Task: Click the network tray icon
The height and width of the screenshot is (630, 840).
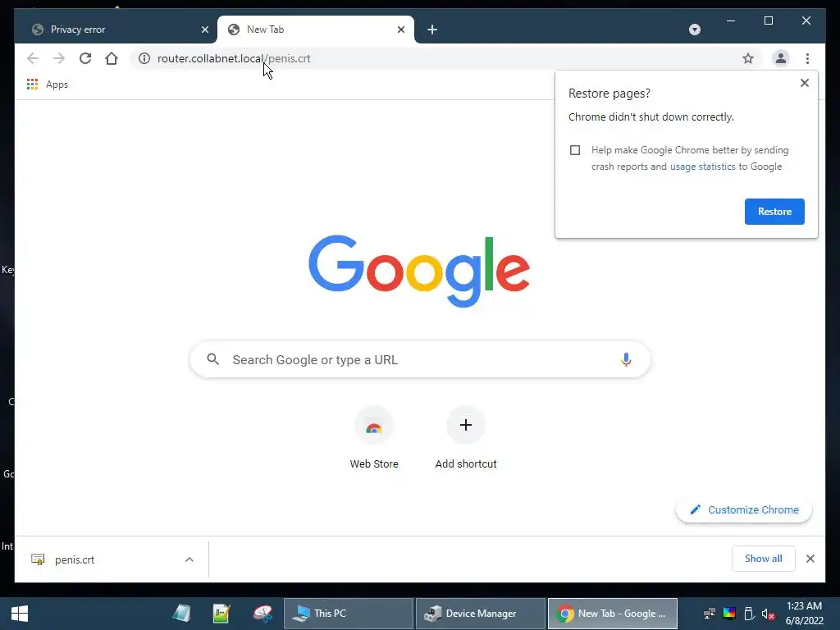Action: (x=710, y=614)
